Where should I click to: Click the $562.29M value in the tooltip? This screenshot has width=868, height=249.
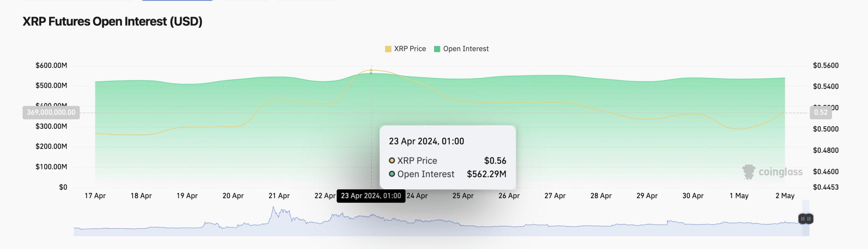486,174
